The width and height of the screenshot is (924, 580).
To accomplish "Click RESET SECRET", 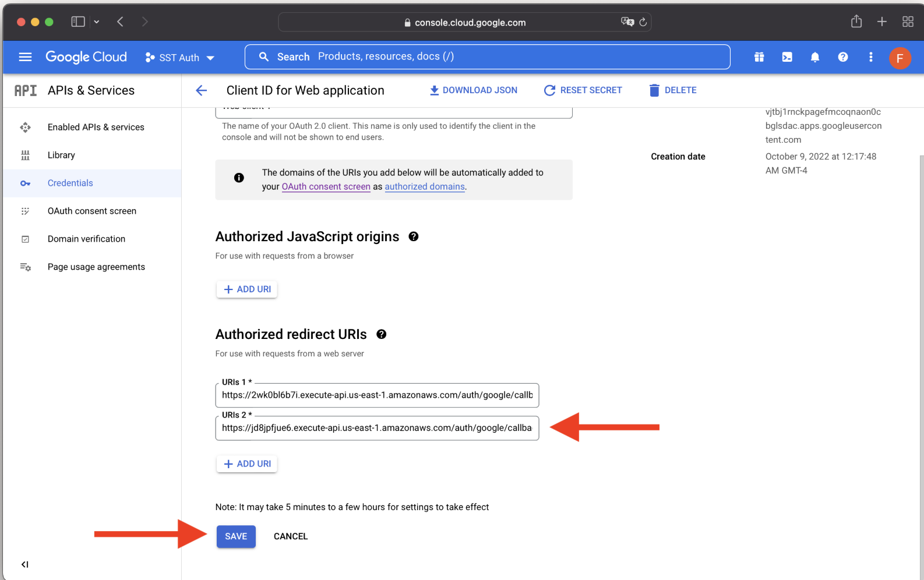I will point(583,90).
